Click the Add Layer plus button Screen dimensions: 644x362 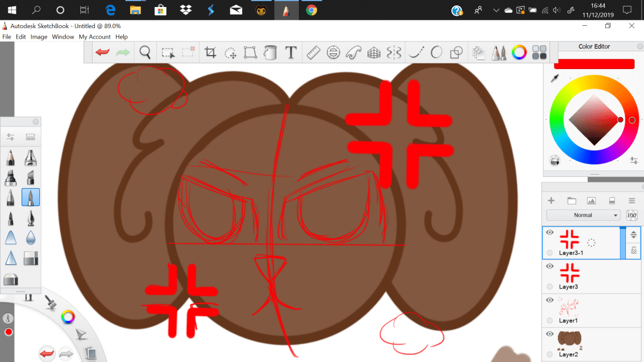551,200
